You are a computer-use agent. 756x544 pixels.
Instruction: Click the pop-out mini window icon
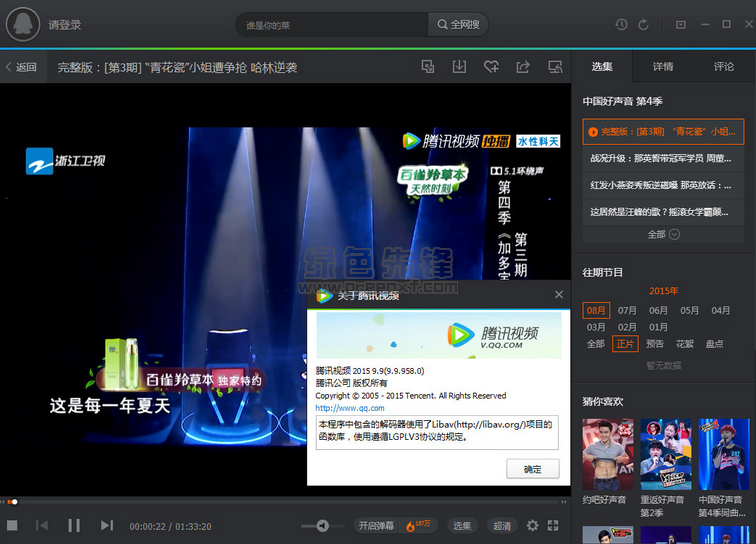[x=428, y=67]
